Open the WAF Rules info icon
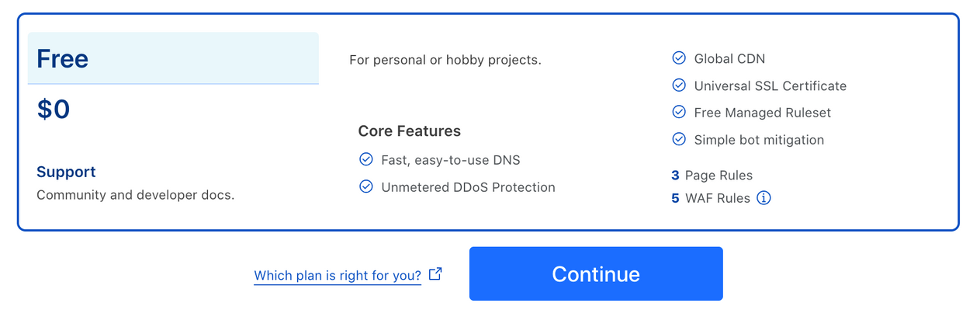Viewport: 980px width, 317px height. click(764, 198)
